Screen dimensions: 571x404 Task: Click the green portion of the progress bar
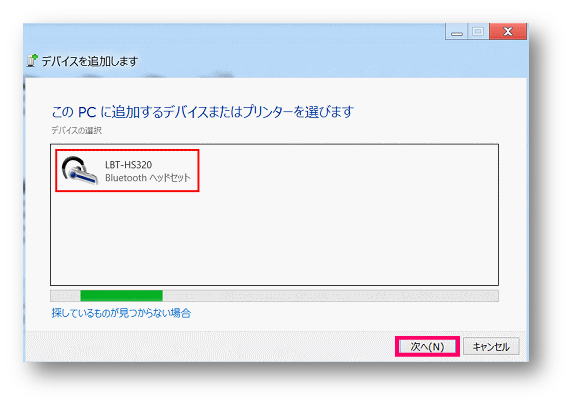click(121, 295)
